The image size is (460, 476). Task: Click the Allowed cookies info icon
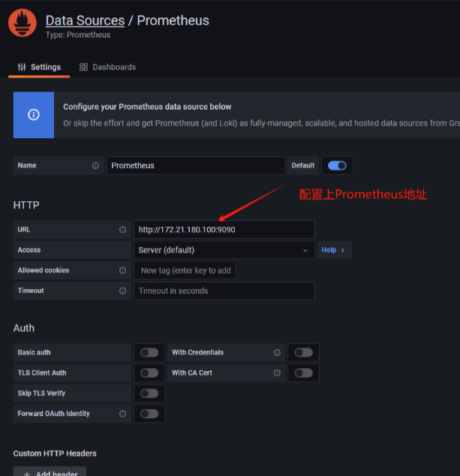pos(122,270)
